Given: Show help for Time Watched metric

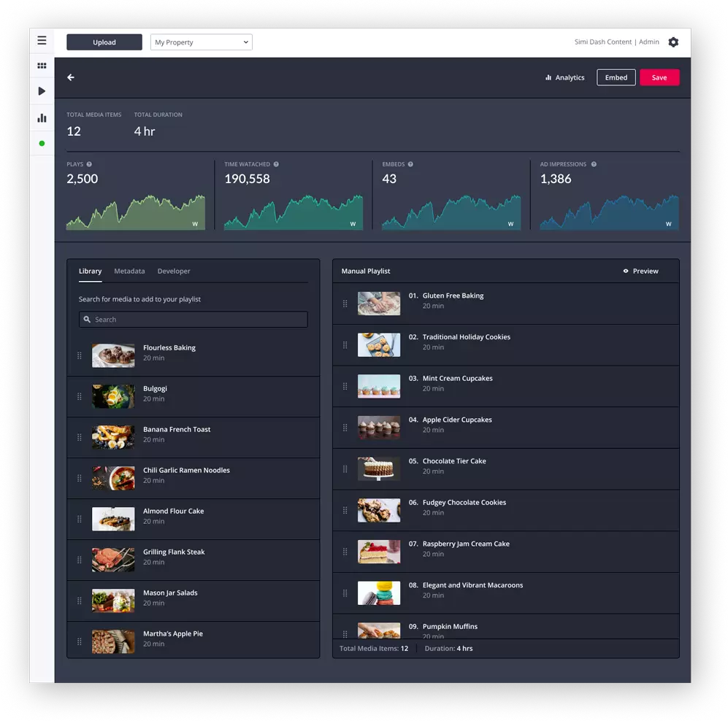Looking at the screenshot, I should 276,164.
